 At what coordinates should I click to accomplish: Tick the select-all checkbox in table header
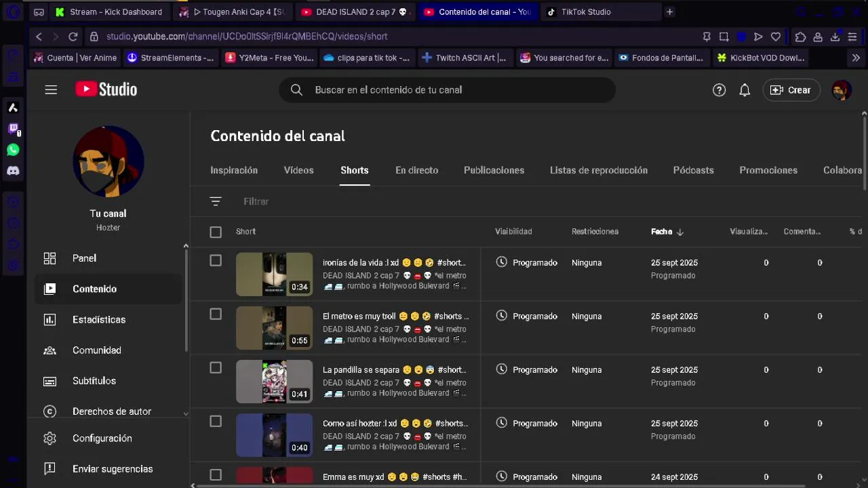[x=216, y=232]
